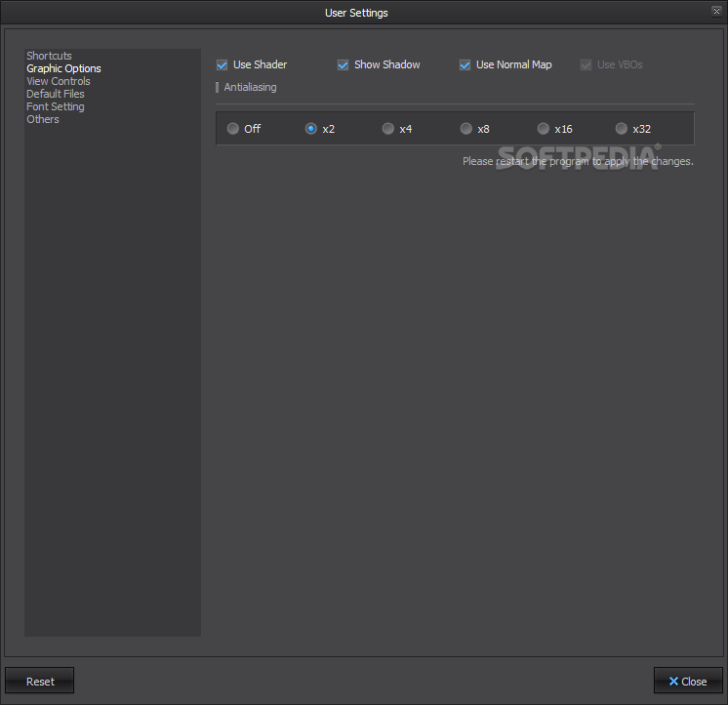The width and height of the screenshot is (728, 705).
Task: Open Font Setting category
Action: (x=56, y=106)
